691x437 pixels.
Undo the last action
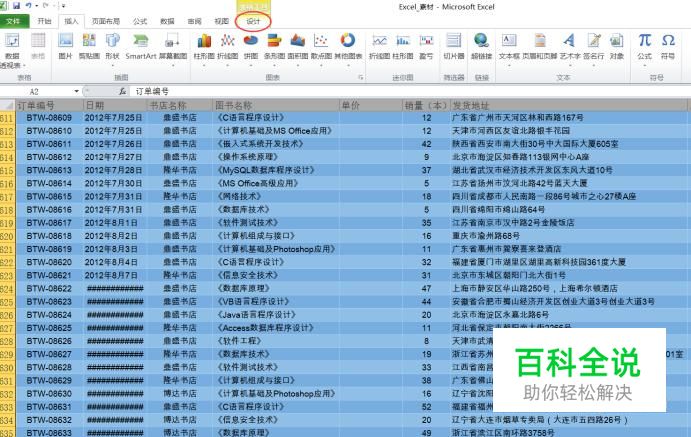coord(29,6)
